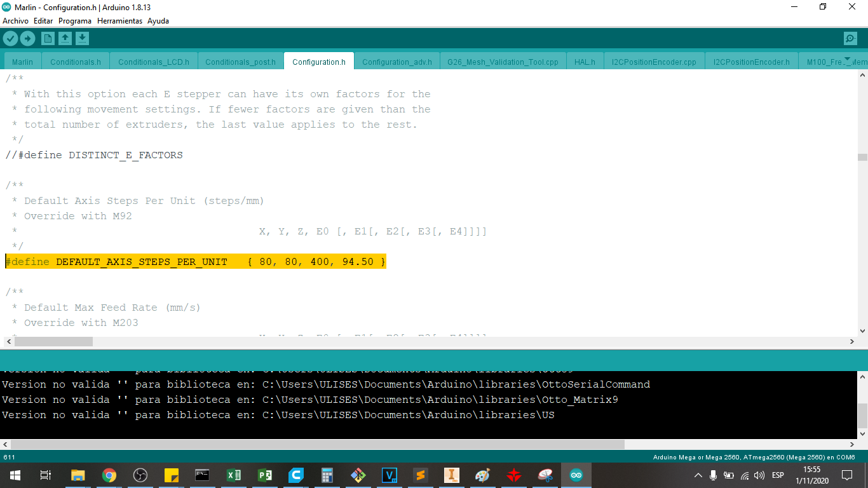Open Microsoft Project from the taskbar
The width and height of the screenshot is (868, 488).
tap(265, 475)
